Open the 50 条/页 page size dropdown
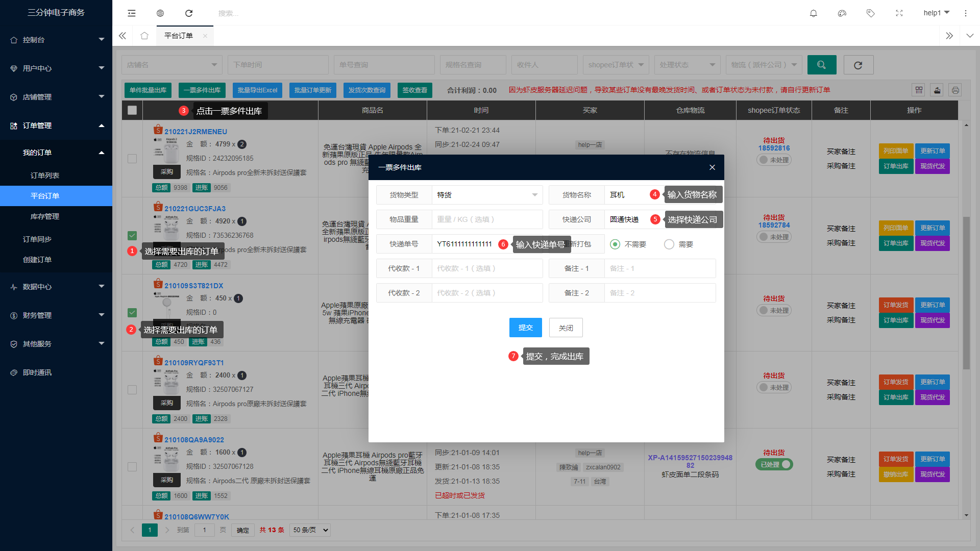Viewport: 980px width, 551px height. [310, 530]
